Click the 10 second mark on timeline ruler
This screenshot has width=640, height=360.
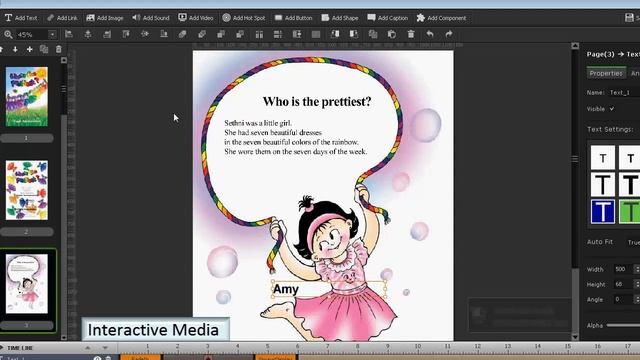pyautogui.click(x=418, y=347)
